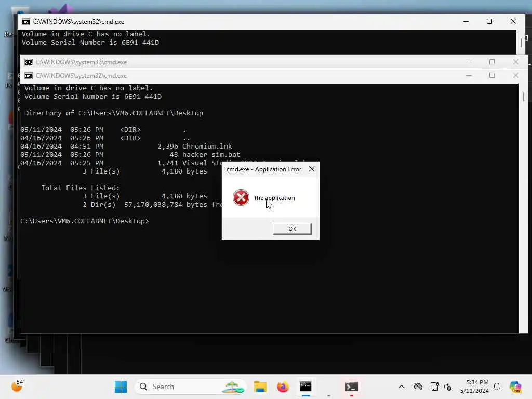The image size is (532, 399).
Task: Click the beach search highlight icon
Action: click(233, 387)
